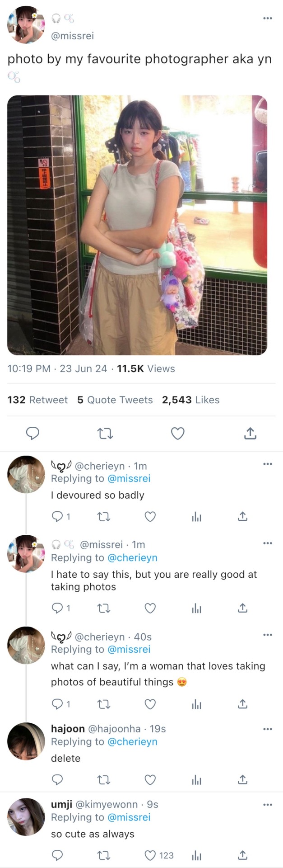283x868 pixels.
Task: Open the 5 Quote Tweets list
Action: click(115, 400)
